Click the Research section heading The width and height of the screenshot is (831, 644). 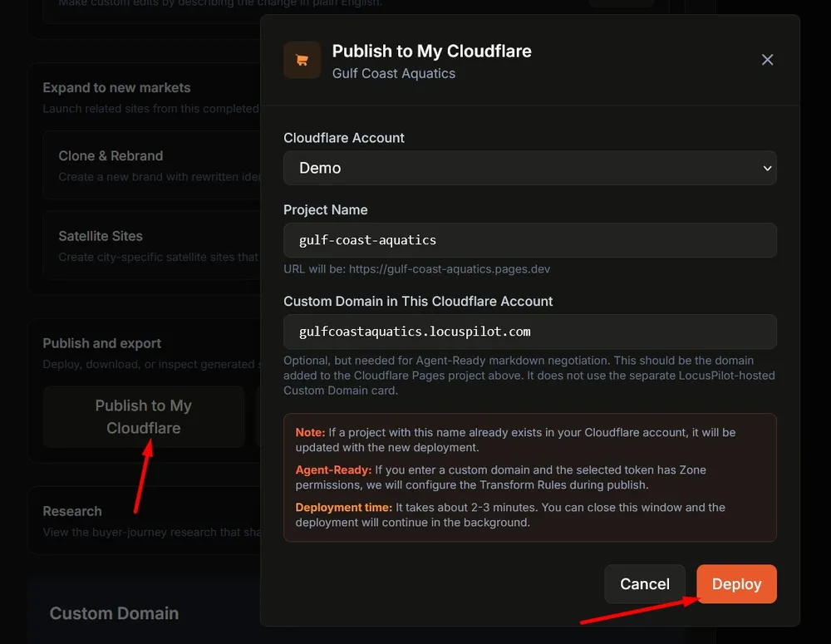pyautogui.click(x=72, y=511)
